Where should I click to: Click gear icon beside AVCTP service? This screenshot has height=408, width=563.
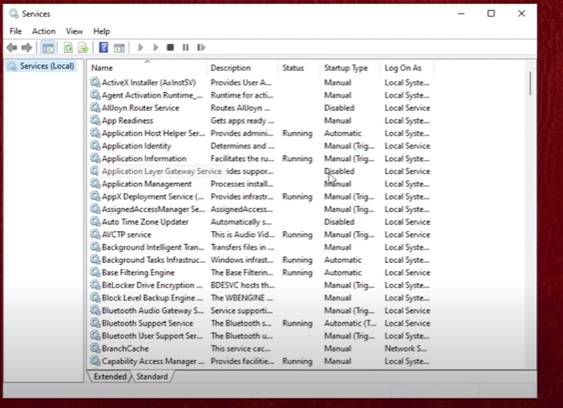[95, 234]
